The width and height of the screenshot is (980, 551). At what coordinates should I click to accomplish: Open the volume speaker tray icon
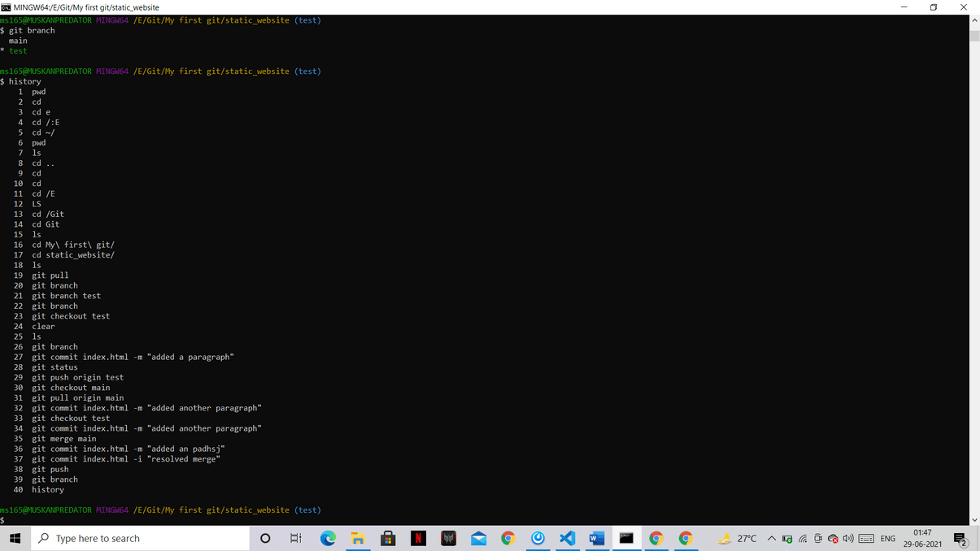point(848,539)
